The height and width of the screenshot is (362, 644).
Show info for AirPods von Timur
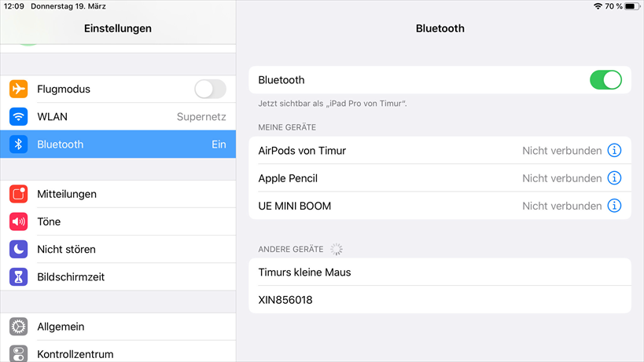[614, 151]
